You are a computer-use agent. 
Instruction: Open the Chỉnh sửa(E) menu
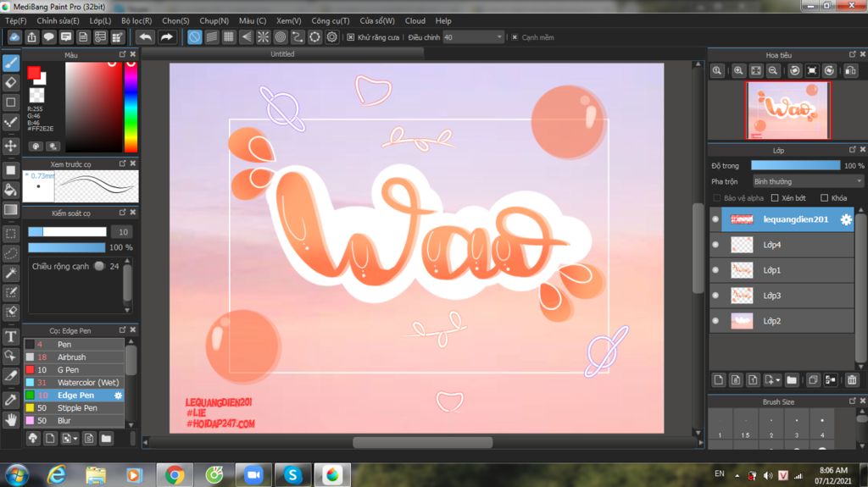(58, 21)
